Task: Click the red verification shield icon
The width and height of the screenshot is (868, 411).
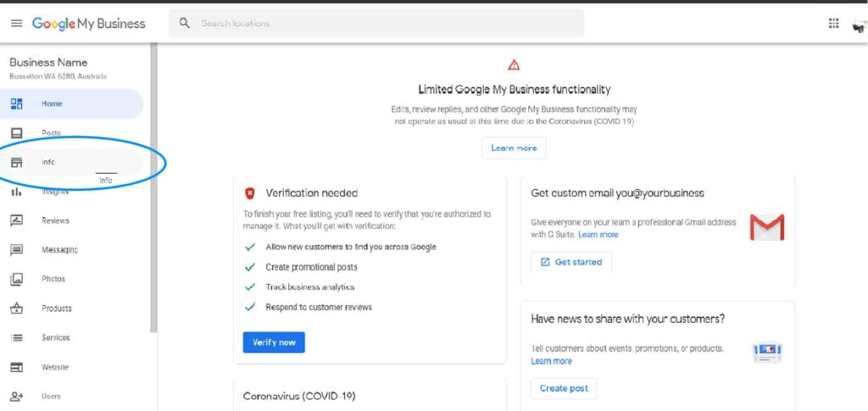Action: coord(250,193)
